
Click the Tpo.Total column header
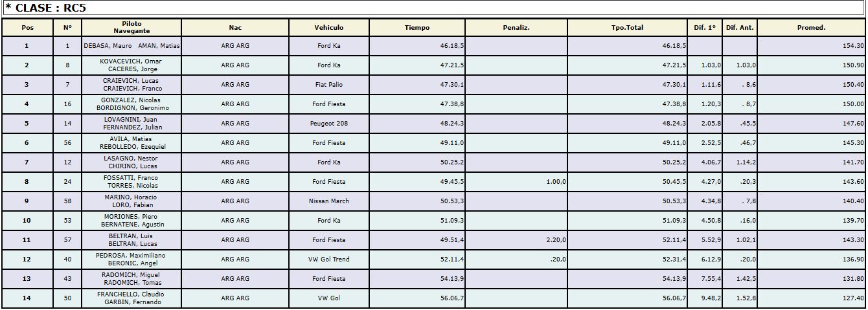627,28
